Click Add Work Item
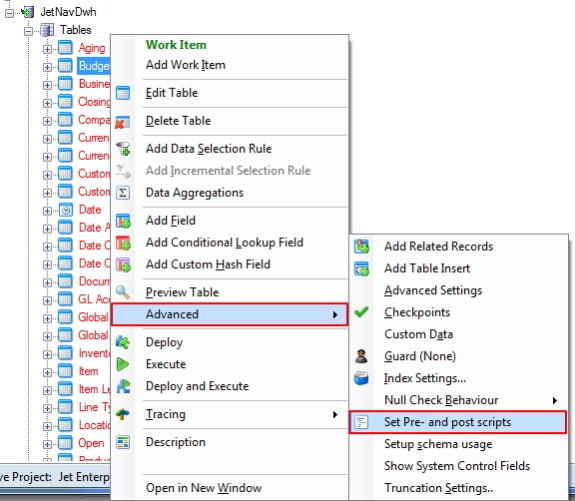 click(x=186, y=65)
